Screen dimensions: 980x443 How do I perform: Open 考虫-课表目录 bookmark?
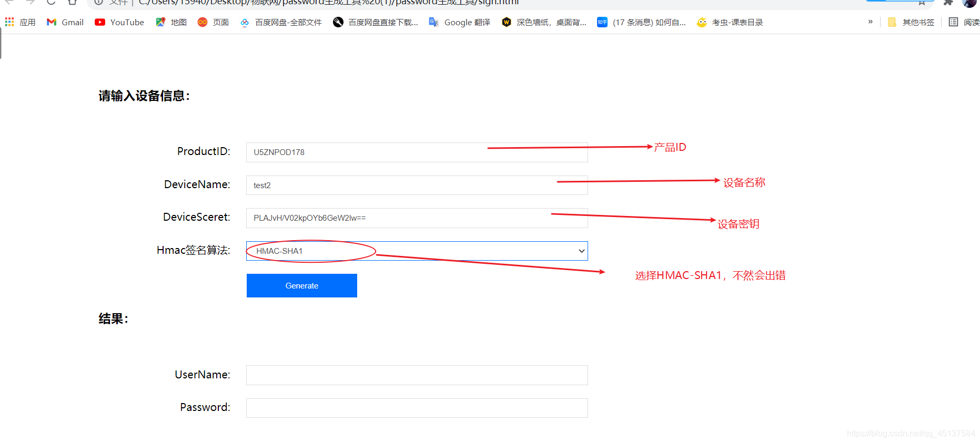tap(730, 22)
